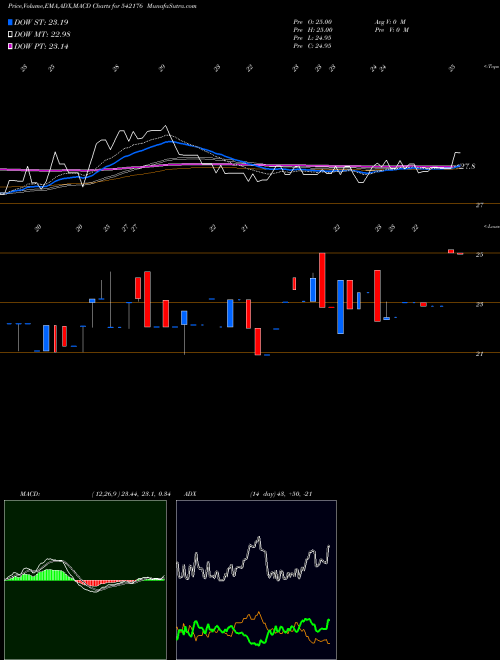Image resolution: width=500 pixels, height=660 pixels.
Task: Click the Pre L: 24.95 value
Action: coord(312,38)
